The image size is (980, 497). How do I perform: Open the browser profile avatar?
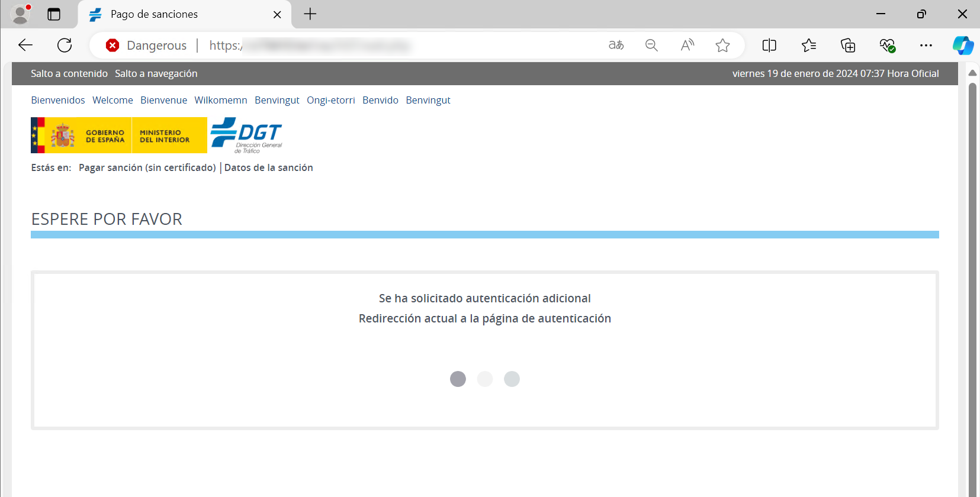coord(21,14)
